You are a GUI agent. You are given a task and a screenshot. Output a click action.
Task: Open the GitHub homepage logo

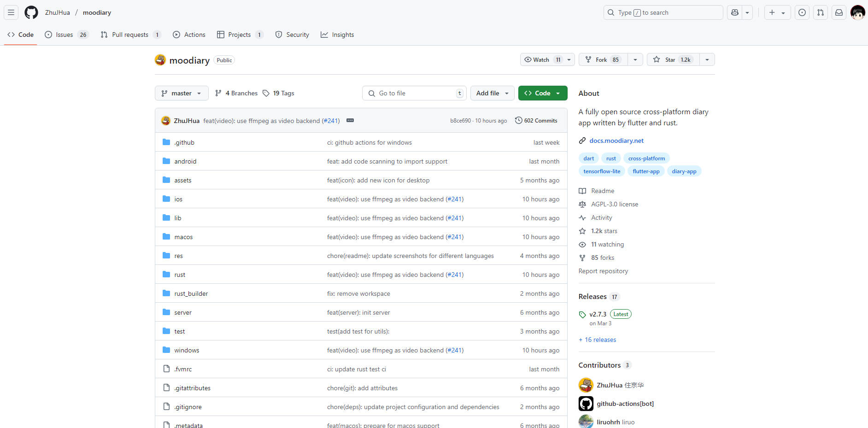pos(31,12)
